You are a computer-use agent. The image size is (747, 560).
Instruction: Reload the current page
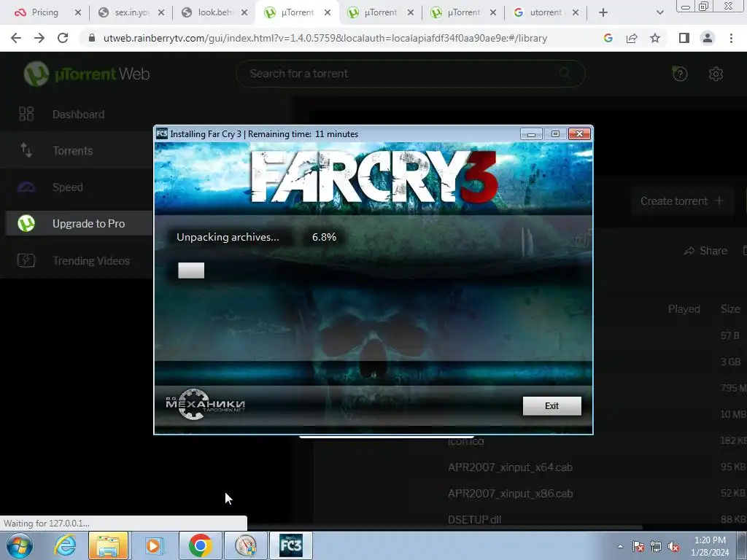click(63, 38)
